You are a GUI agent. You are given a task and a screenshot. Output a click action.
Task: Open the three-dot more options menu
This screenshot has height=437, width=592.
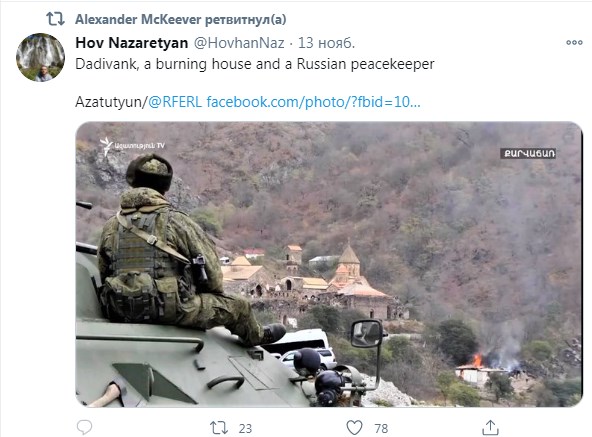pos(574,43)
